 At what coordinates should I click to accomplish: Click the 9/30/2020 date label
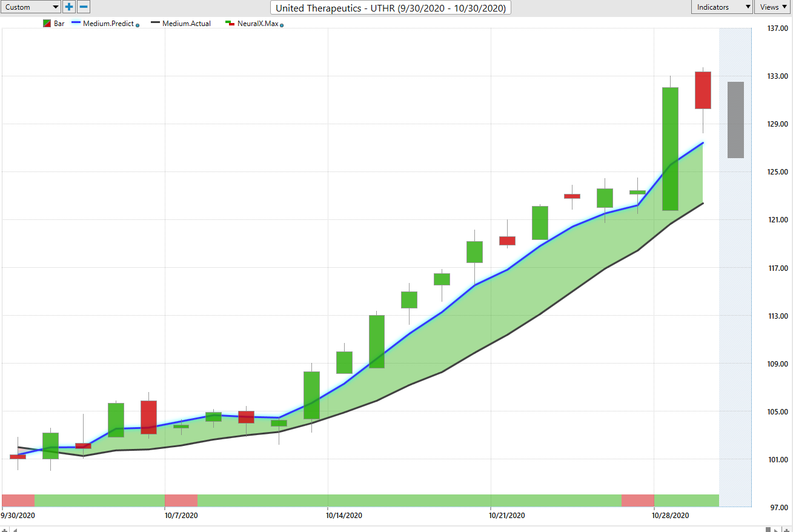tap(18, 515)
